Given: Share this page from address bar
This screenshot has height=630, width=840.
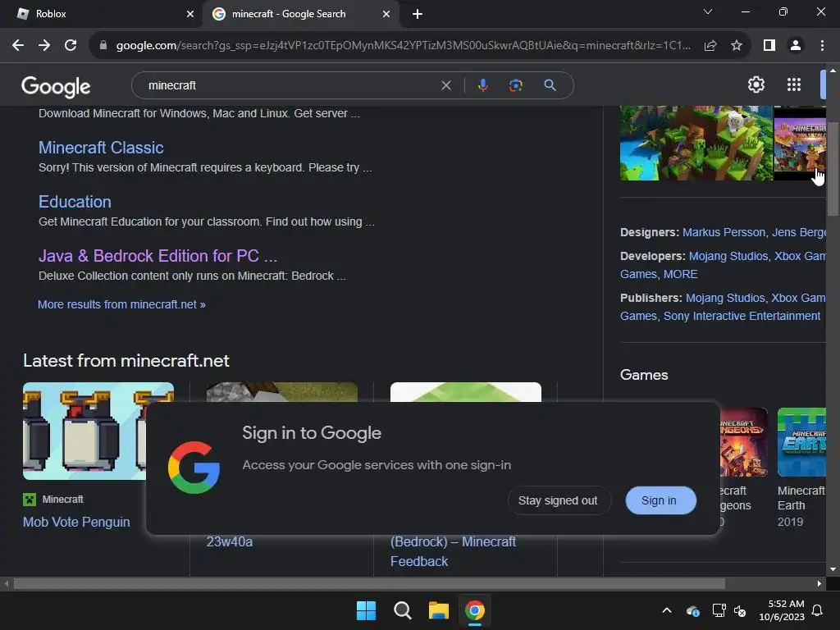Looking at the screenshot, I should (710, 46).
